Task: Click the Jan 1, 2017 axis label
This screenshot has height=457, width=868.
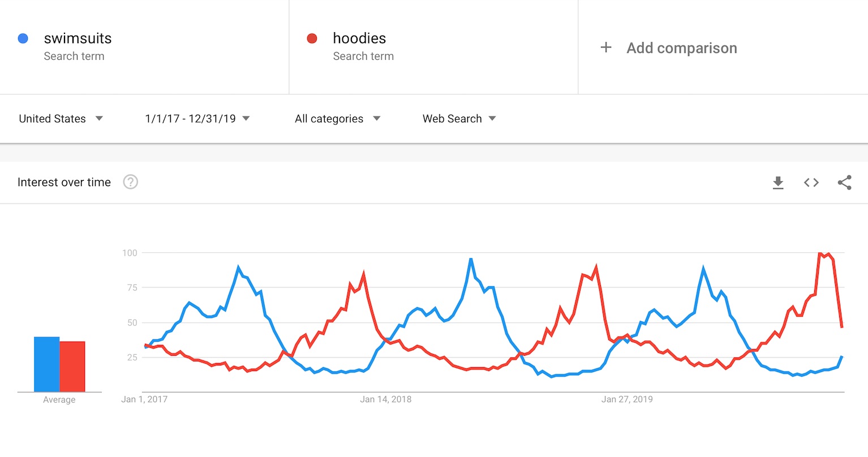Action: pyautogui.click(x=144, y=399)
